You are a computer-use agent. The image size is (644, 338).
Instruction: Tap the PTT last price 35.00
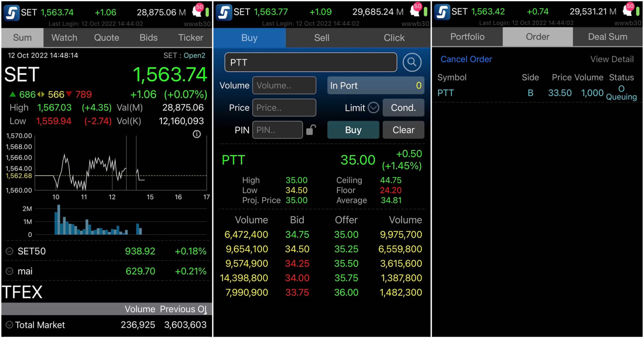pyautogui.click(x=358, y=160)
